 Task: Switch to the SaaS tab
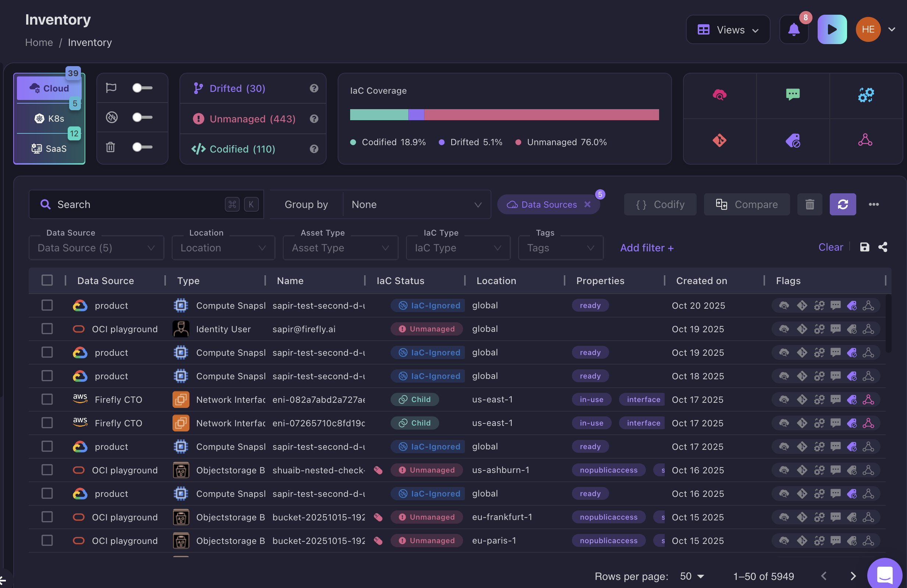click(49, 148)
